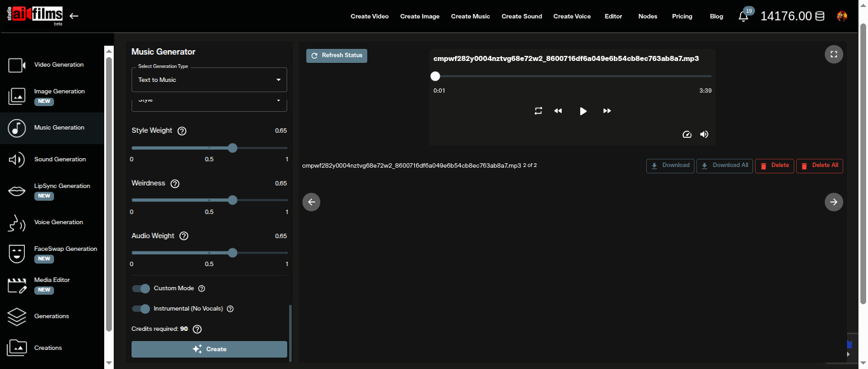Image resolution: width=868 pixels, height=369 pixels.
Task: Adjust the Style Weight slider handle
Action: pos(233,148)
